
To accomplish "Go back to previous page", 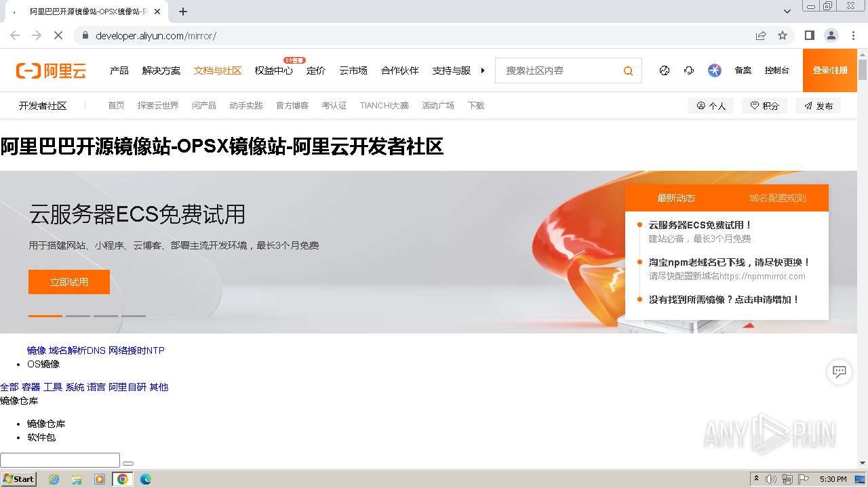I will pos(15,35).
